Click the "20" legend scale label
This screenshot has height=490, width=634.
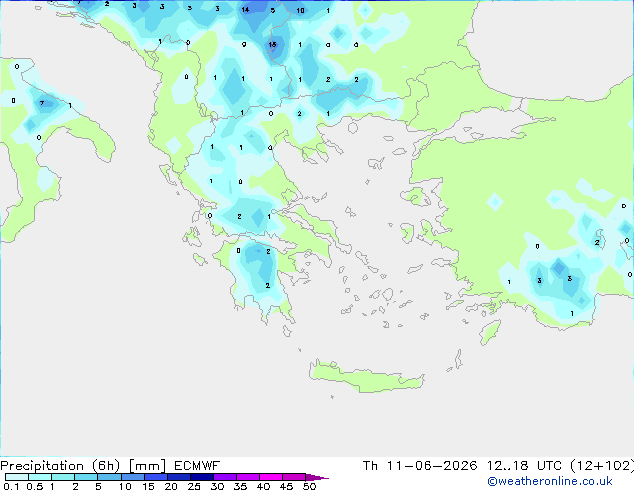pos(171,486)
